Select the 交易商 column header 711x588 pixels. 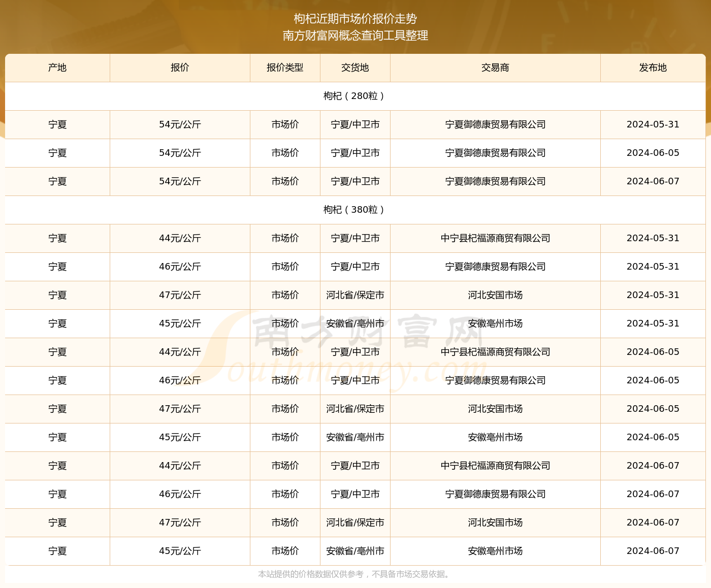click(495, 68)
